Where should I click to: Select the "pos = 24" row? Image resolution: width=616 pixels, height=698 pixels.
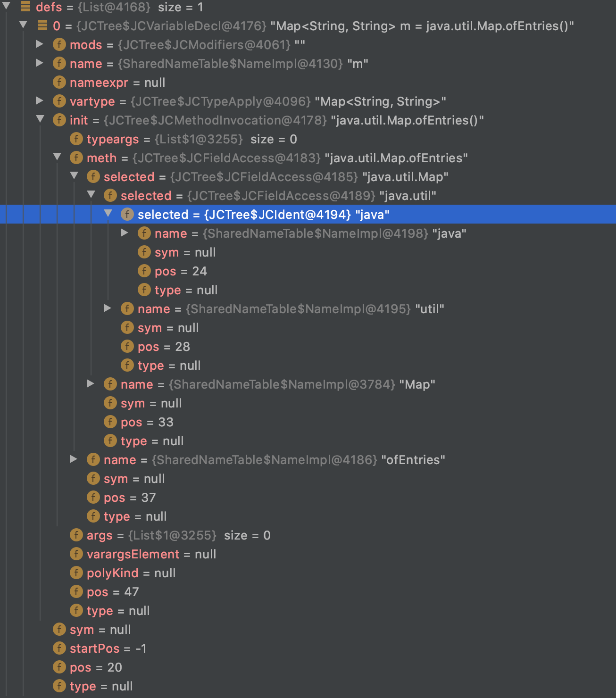[x=308, y=271]
